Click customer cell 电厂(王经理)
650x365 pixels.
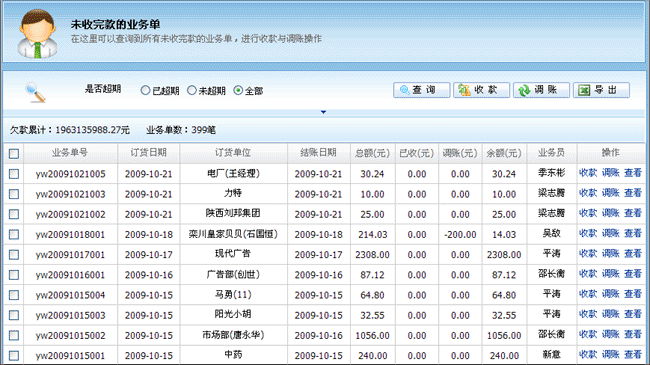[233, 173]
